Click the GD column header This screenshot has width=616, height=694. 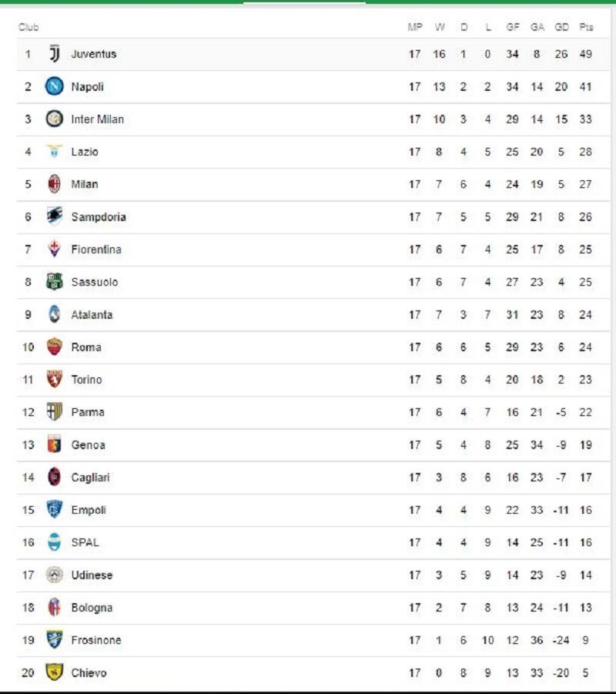(x=561, y=27)
